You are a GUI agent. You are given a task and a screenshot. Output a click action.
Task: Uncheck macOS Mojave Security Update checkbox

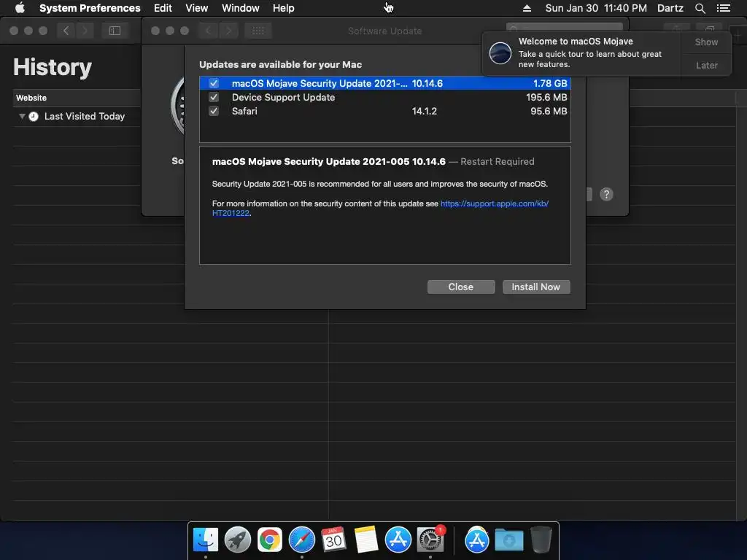(214, 83)
